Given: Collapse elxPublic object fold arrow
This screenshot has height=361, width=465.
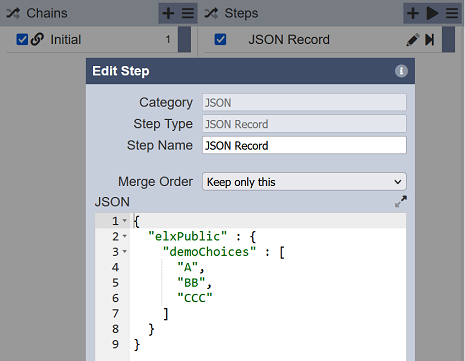Looking at the screenshot, I should (125, 236).
